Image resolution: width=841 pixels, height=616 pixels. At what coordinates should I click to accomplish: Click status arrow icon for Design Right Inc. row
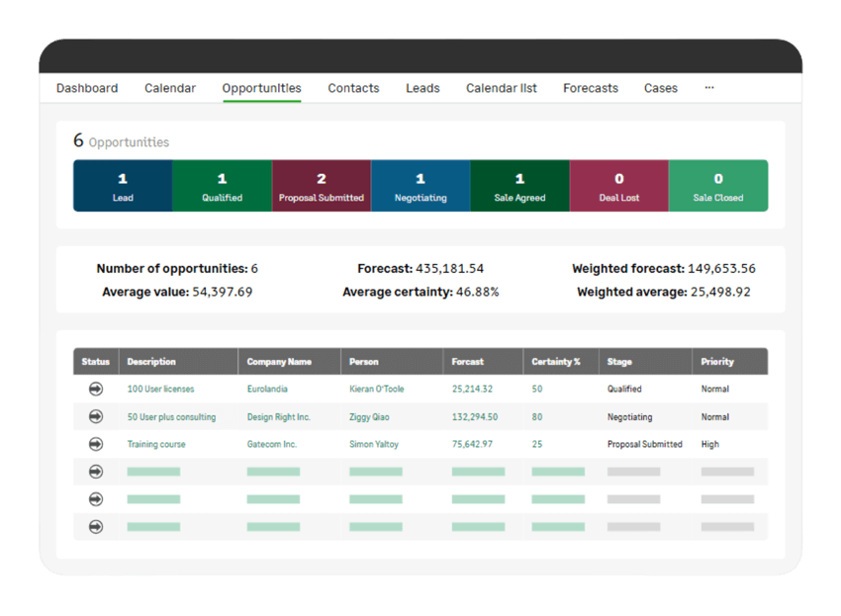click(x=96, y=416)
